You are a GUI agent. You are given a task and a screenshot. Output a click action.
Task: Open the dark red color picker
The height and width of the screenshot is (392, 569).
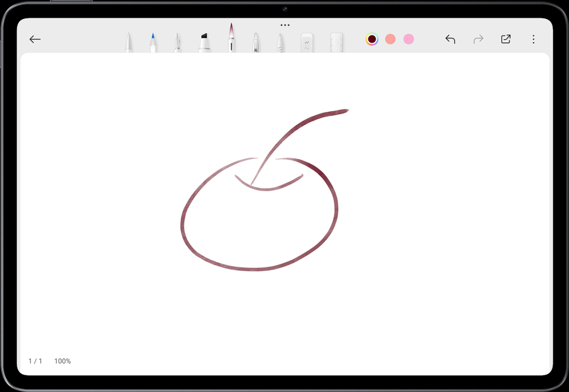(372, 39)
